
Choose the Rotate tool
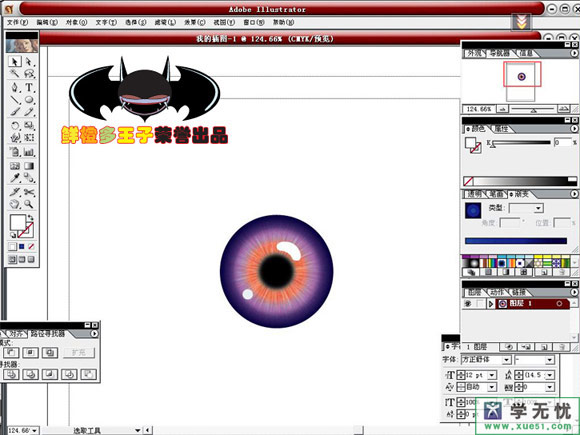pyautogui.click(x=15, y=125)
